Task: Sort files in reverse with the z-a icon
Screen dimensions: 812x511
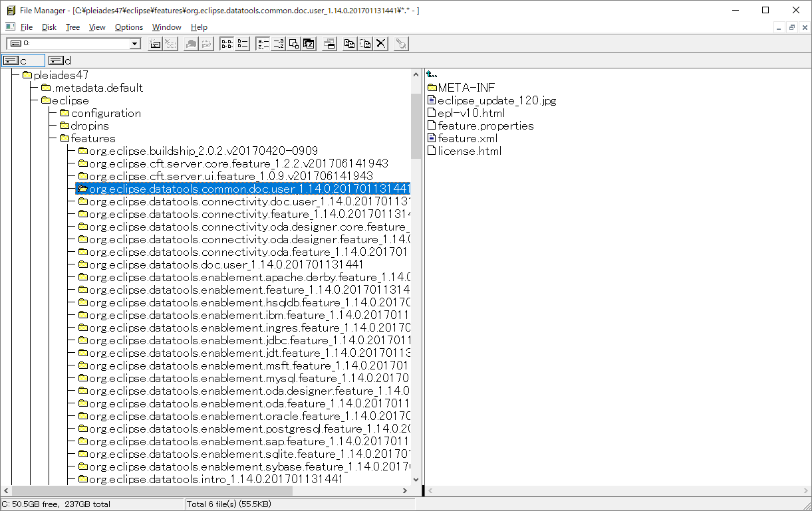Action: [279, 43]
